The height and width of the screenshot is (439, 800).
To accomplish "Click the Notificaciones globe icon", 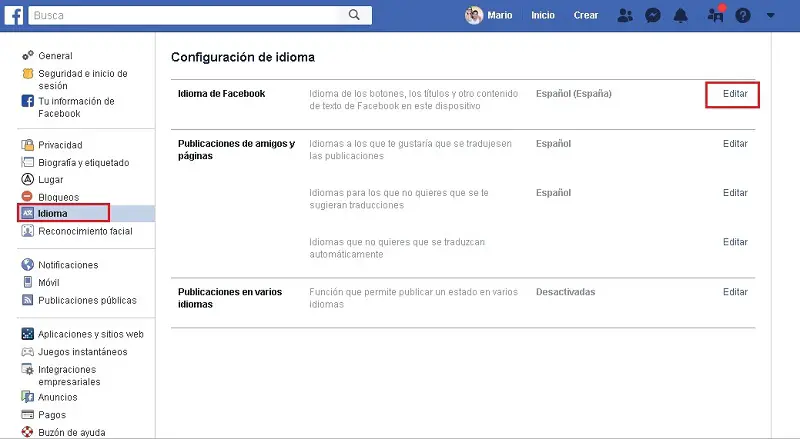I will pos(28,264).
